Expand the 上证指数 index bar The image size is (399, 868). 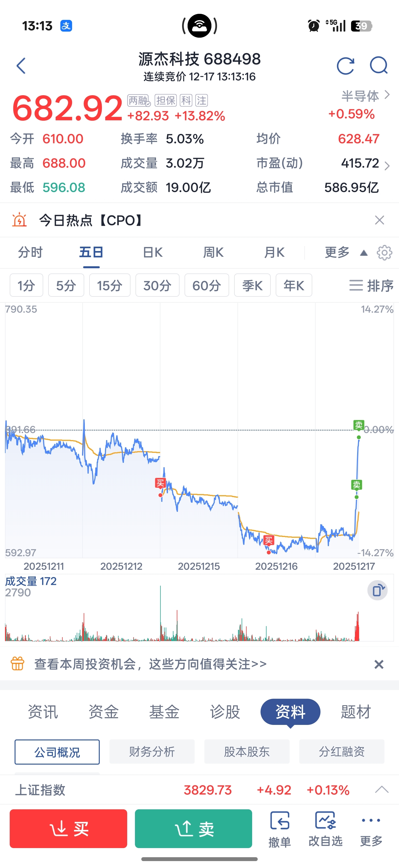click(382, 789)
